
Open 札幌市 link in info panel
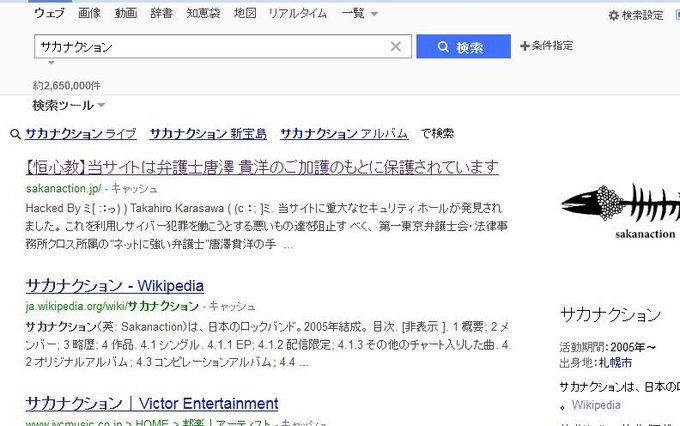pyautogui.click(x=615, y=363)
